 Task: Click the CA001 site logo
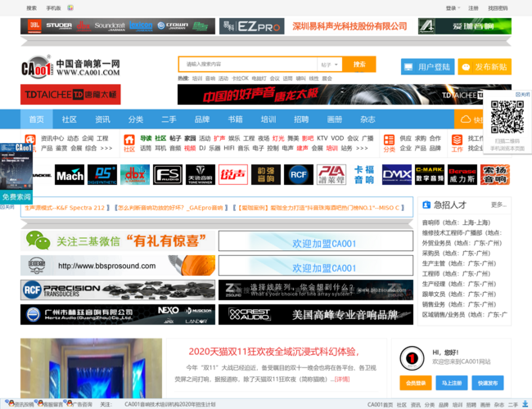(x=71, y=69)
